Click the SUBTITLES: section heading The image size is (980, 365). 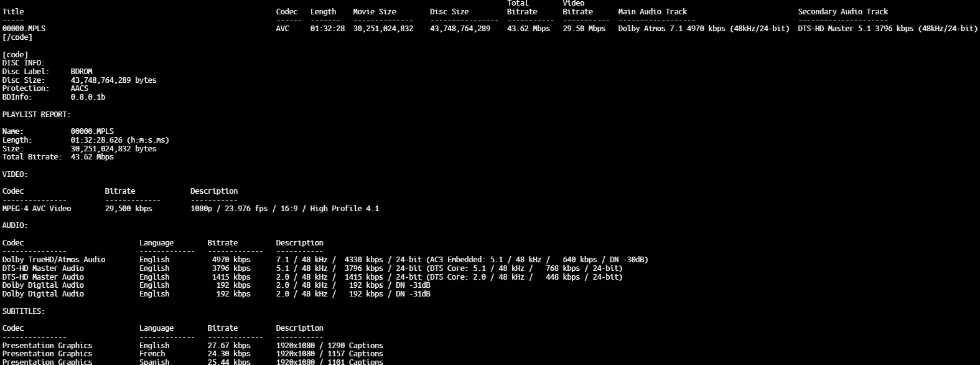coord(24,311)
